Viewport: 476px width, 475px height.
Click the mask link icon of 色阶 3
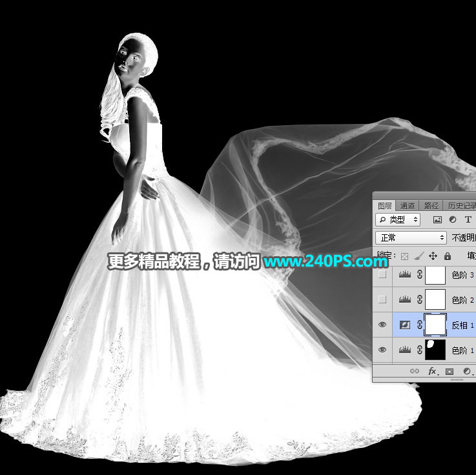point(420,275)
